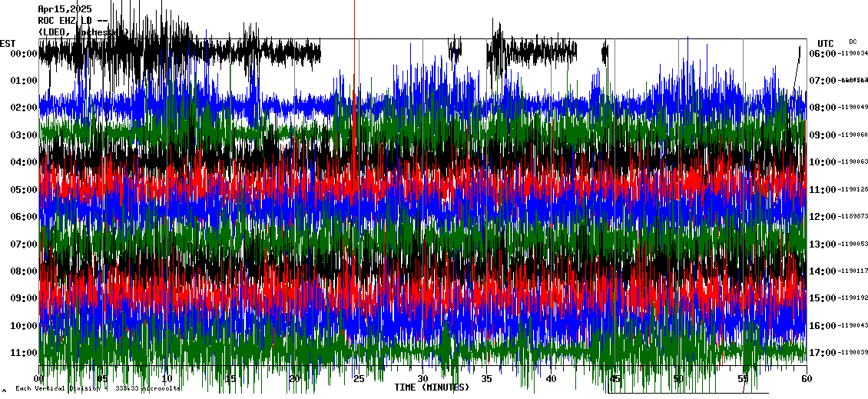The height and width of the screenshot is (399, 868).
Task: Click the TIME (MINUTES) axis title
Action: 432,387
